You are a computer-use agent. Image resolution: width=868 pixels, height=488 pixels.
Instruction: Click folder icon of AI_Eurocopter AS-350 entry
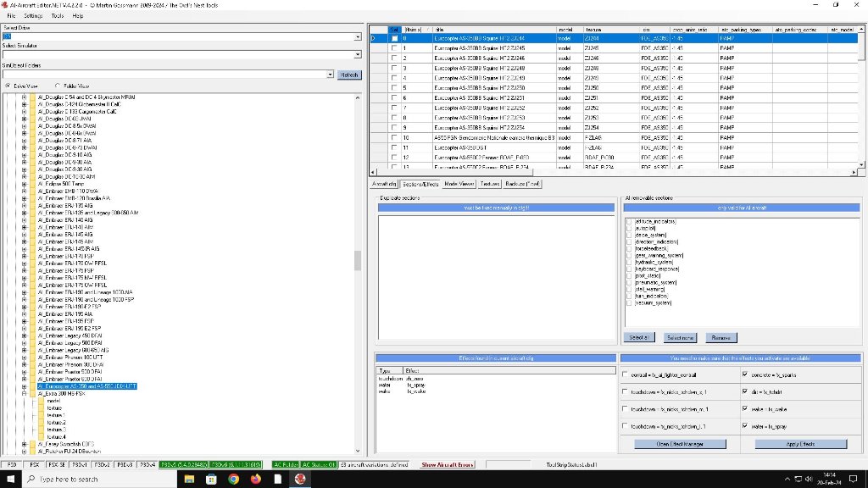(33, 386)
